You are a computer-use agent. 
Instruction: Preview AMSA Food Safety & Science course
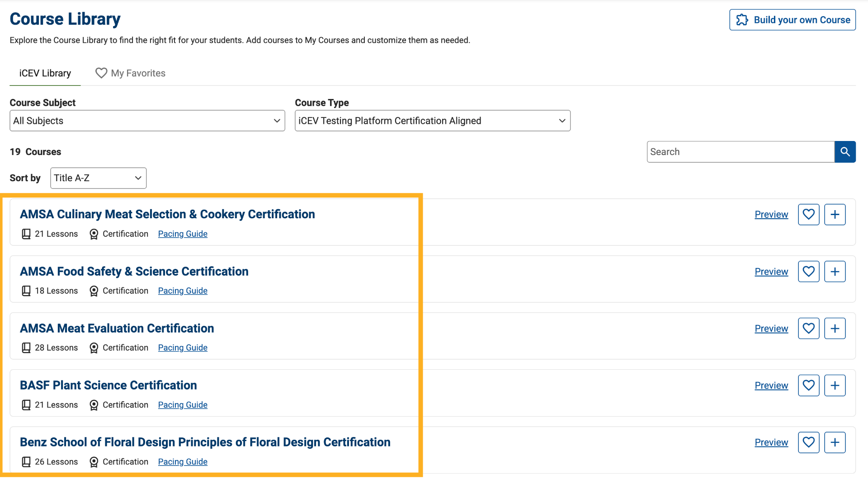pyautogui.click(x=771, y=272)
